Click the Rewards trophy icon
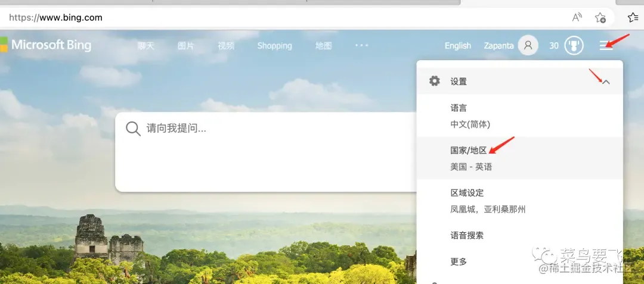The image size is (644, 284). tap(574, 45)
